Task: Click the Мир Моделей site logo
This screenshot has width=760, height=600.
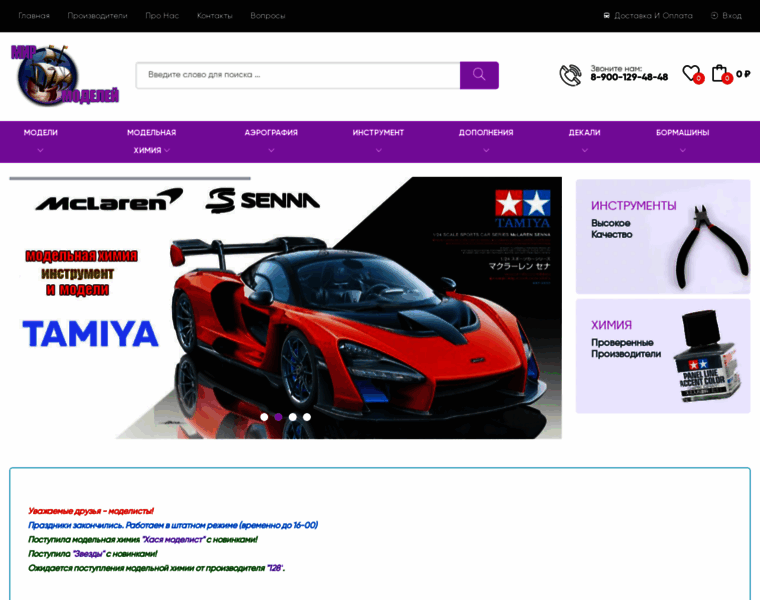Action: click(65, 76)
